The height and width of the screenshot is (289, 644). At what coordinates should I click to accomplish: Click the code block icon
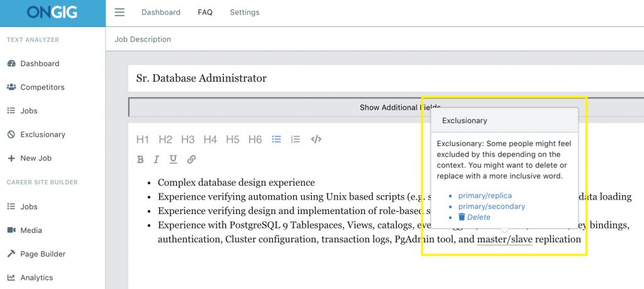[316, 139]
